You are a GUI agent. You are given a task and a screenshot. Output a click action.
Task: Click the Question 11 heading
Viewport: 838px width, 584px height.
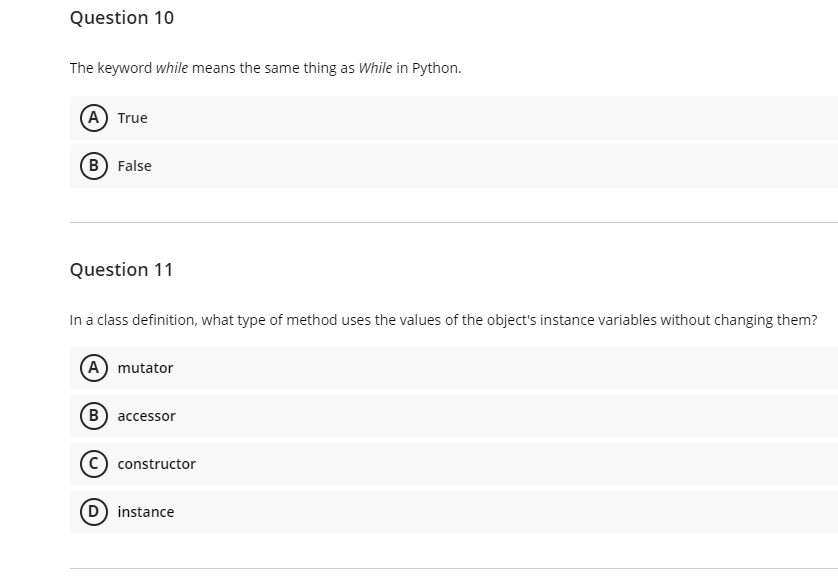(121, 270)
